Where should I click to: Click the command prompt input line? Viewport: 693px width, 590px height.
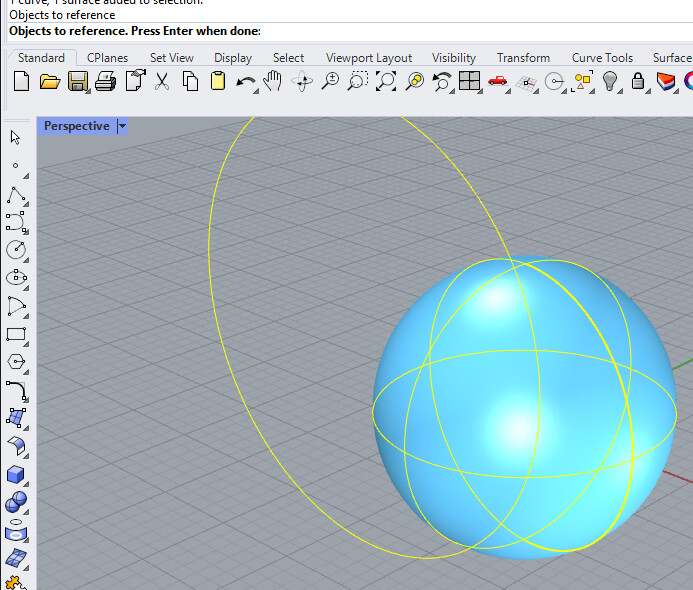tap(349, 31)
